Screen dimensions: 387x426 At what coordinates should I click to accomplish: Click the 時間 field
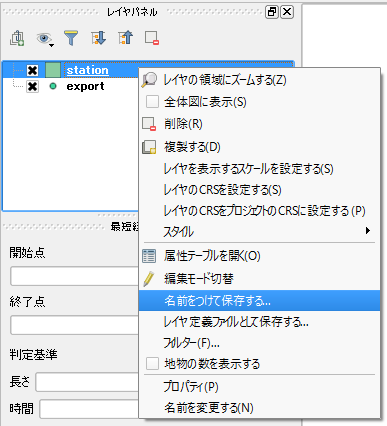click(x=89, y=409)
